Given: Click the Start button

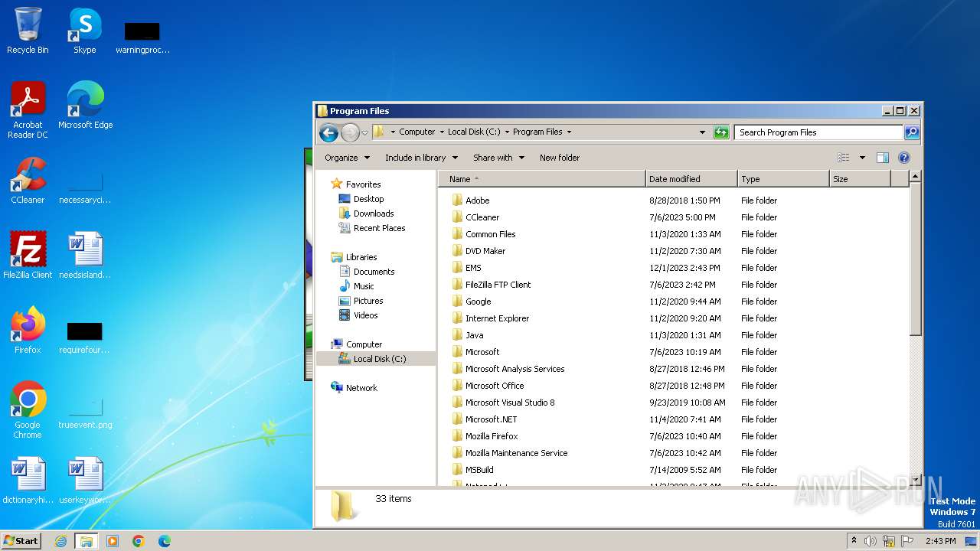Looking at the screenshot, I should pyautogui.click(x=21, y=540).
